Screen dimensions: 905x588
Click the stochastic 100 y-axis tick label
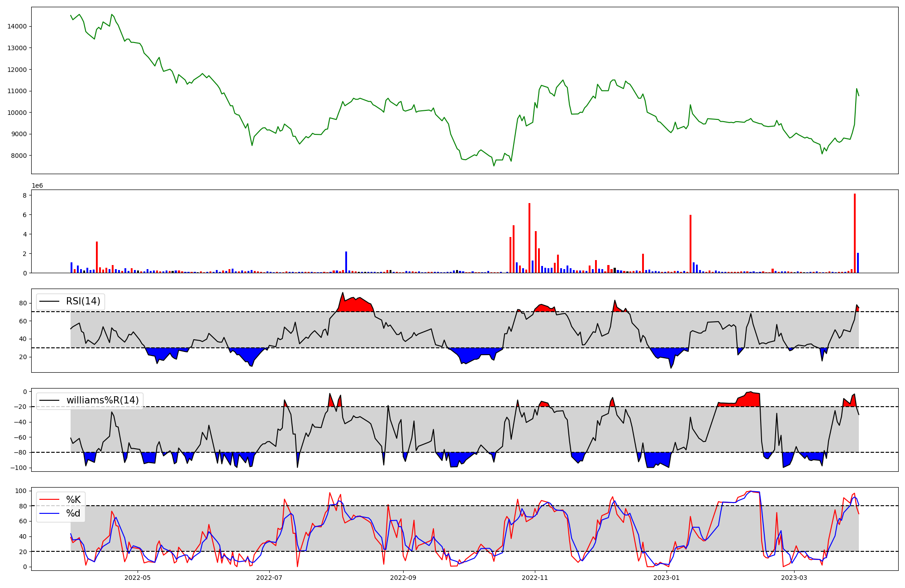21,491
